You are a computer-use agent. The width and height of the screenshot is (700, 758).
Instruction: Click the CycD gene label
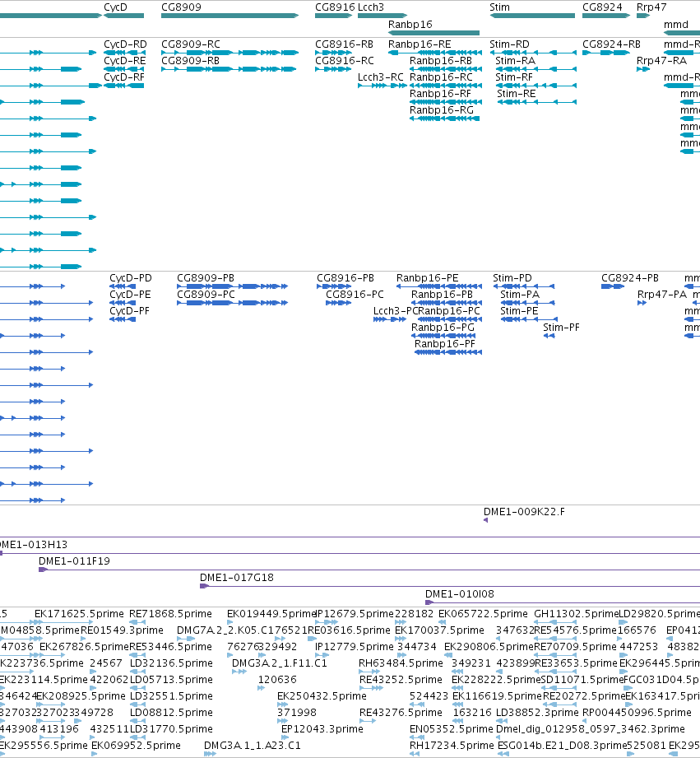115,7
